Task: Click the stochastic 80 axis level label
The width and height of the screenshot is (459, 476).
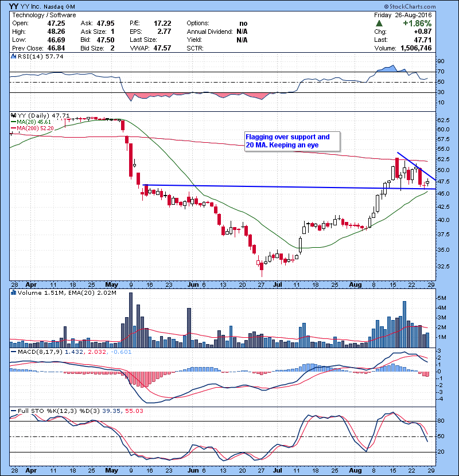Action: point(441,421)
